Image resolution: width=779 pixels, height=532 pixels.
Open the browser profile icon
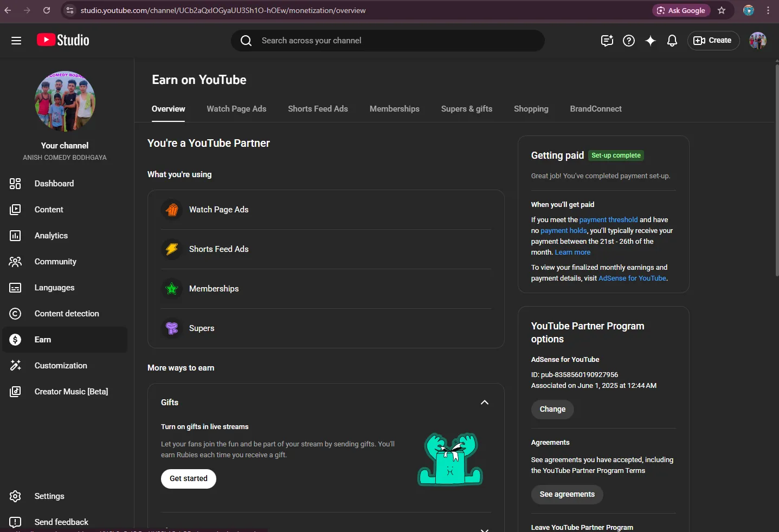click(x=749, y=10)
